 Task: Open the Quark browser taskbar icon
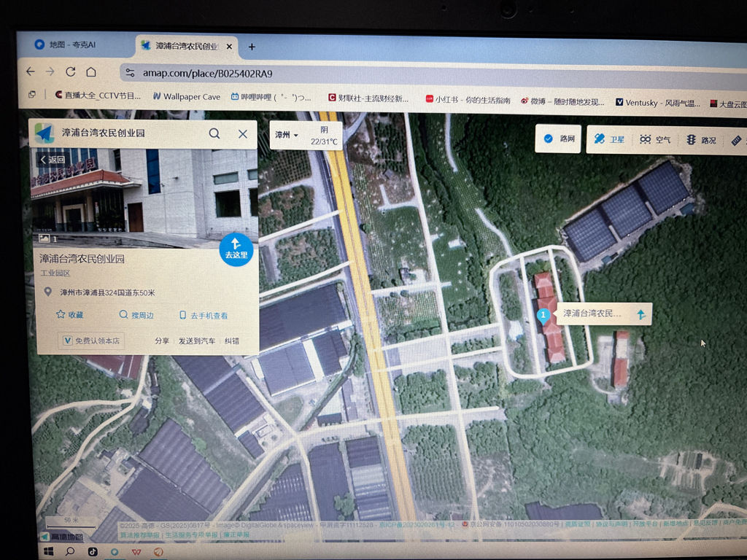pos(115,552)
